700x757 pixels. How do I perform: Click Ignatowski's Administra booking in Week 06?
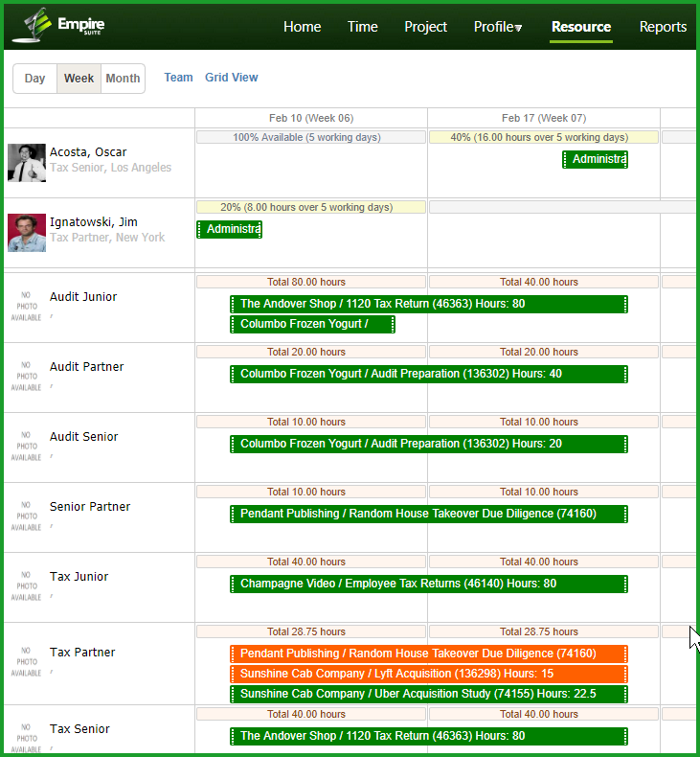tap(229, 229)
